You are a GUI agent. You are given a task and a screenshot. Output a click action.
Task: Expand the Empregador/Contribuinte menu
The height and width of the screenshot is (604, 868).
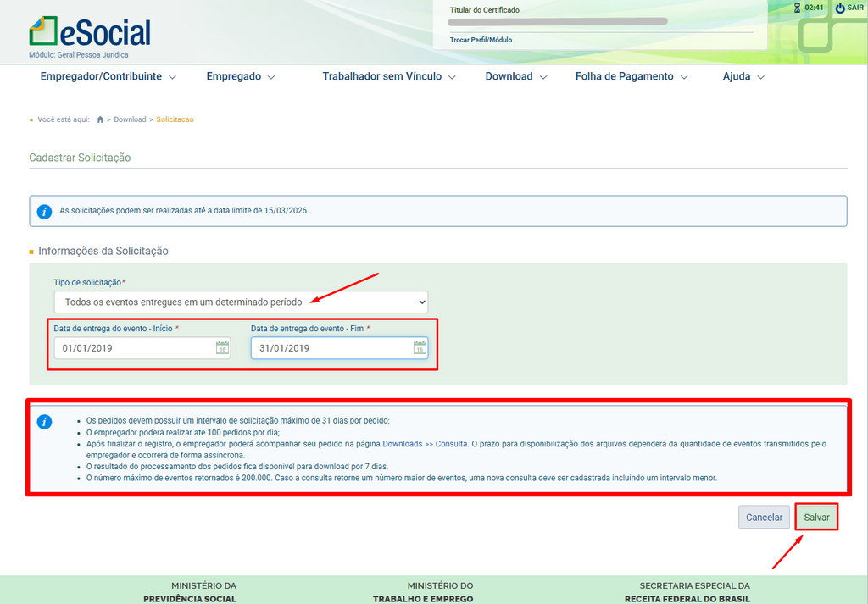108,76
